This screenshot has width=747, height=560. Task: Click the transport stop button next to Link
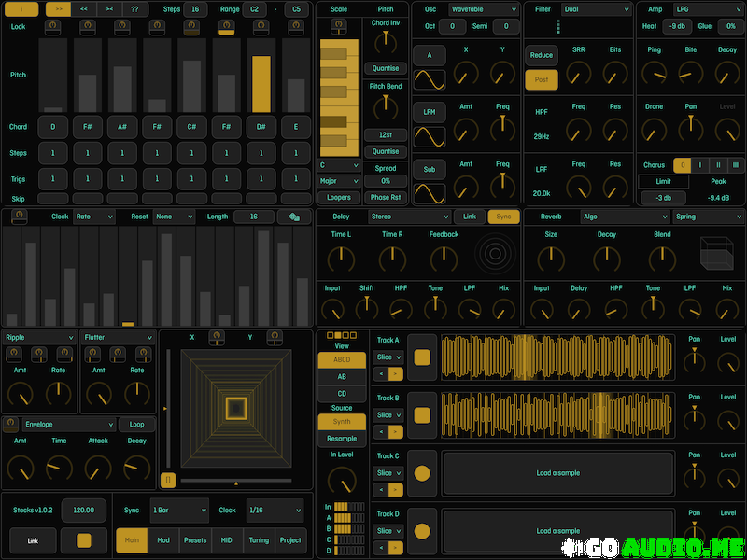coord(84,540)
